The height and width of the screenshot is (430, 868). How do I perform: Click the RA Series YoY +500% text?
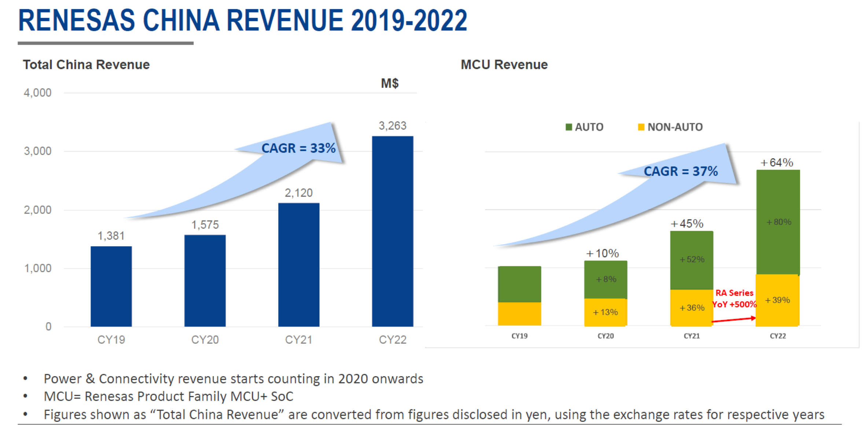(x=734, y=298)
